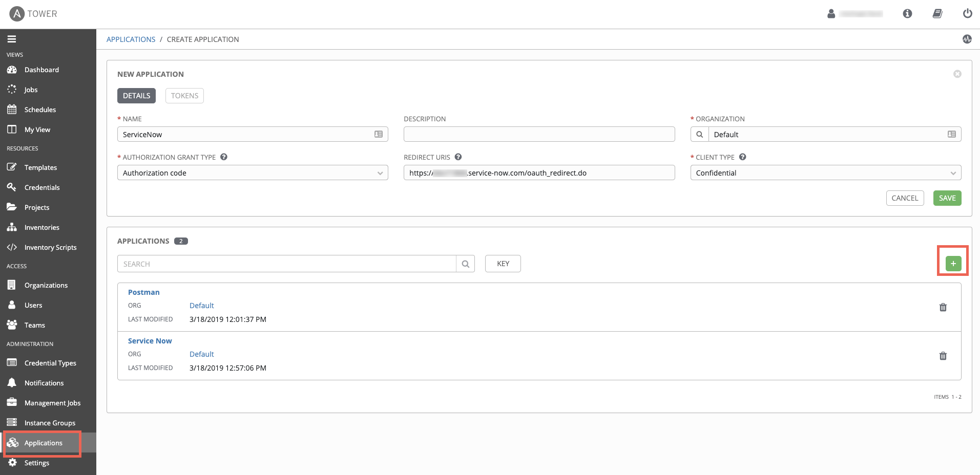The height and width of the screenshot is (475, 980).
Task: Click the green add application plus button
Action: [953, 264]
